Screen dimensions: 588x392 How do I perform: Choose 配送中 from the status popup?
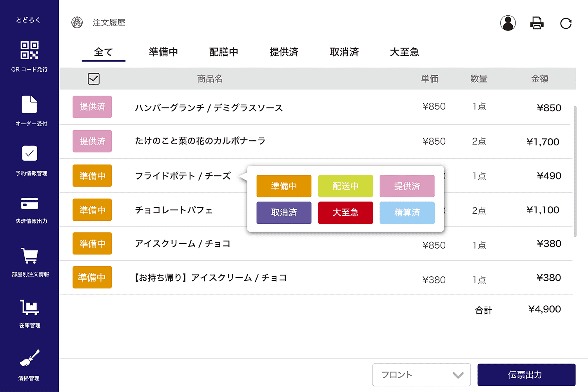click(x=345, y=186)
